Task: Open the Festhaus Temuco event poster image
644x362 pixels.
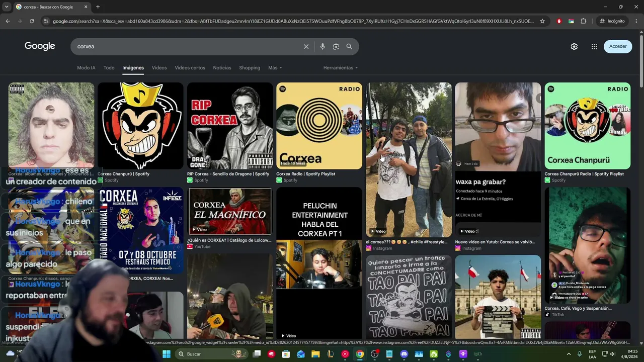Action: [x=141, y=230]
